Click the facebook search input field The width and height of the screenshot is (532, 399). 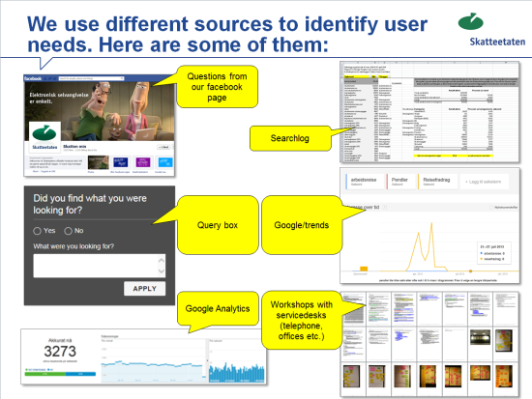91,78
